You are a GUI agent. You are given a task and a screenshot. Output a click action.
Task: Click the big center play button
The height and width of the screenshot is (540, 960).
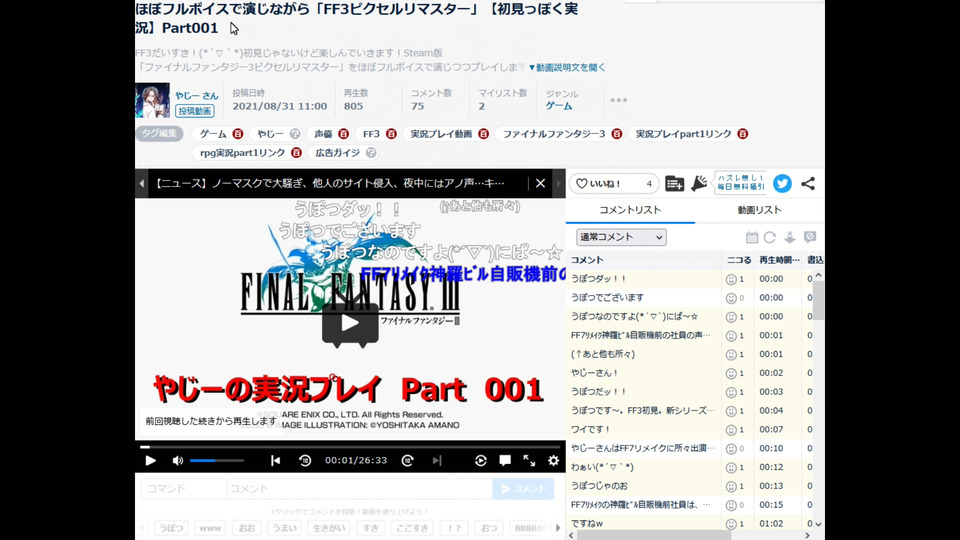pos(350,323)
